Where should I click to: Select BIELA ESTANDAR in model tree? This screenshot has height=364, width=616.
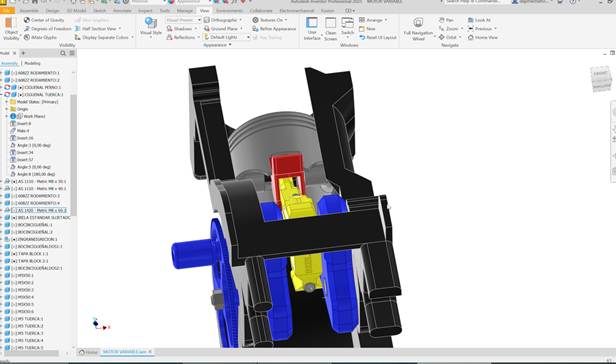(x=41, y=218)
